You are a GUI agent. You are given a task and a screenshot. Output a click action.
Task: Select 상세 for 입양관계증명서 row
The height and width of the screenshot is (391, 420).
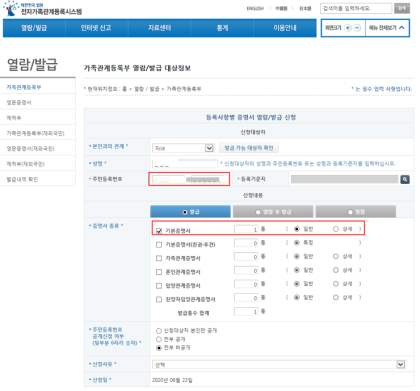[x=336, y=284]
